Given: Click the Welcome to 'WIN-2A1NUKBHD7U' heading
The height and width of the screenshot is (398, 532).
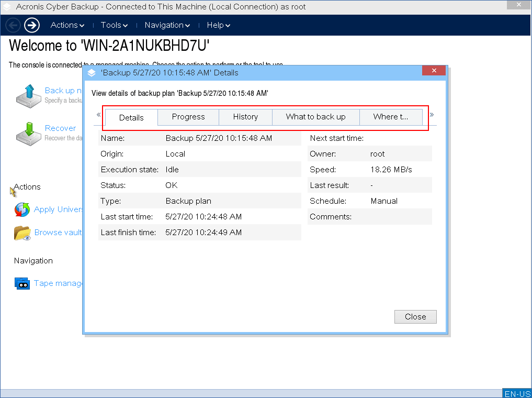Looking at the screenshot, I should pyautogui.click(x=109, y=46).
